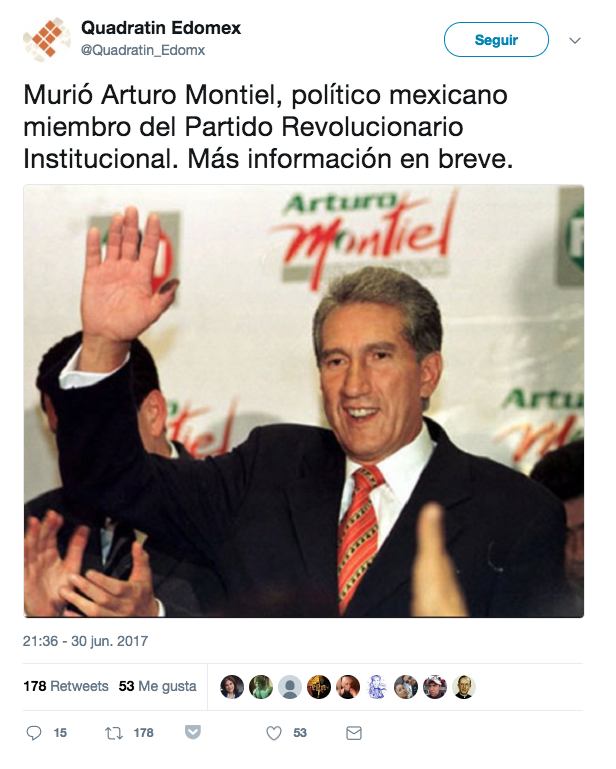Open the tweet options chevron menu
The height and width of the screenshot is (769, 616).
[574, 41]
